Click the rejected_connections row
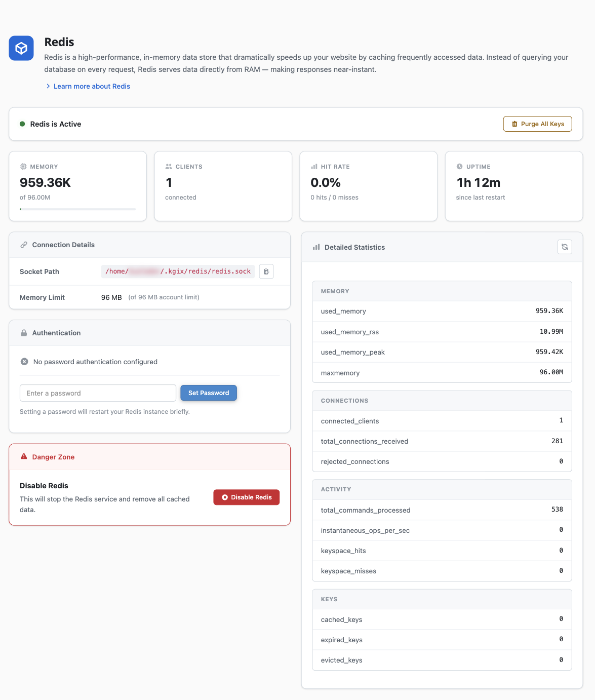This screenshot has height=700, width=595. tap(442, 461)
